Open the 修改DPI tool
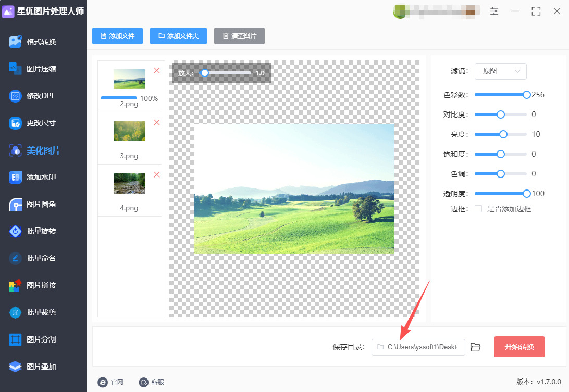Viewport: 569px width, 392px height. tap(31, 96)
